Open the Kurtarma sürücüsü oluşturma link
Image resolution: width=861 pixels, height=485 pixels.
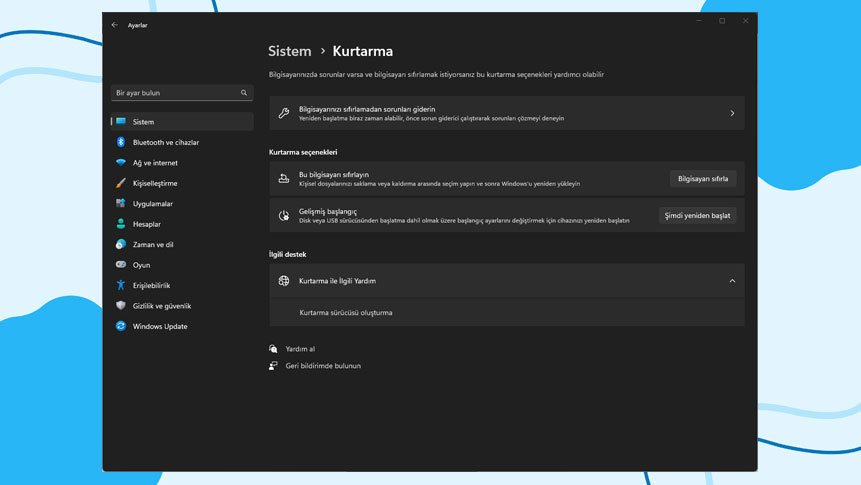point(346,313)
